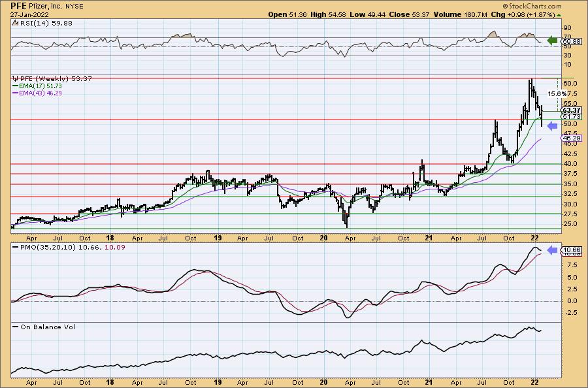
Task: Click the EMA(43) 46.29 legend text
Action: pyautogui.click(x=41, y=93)
